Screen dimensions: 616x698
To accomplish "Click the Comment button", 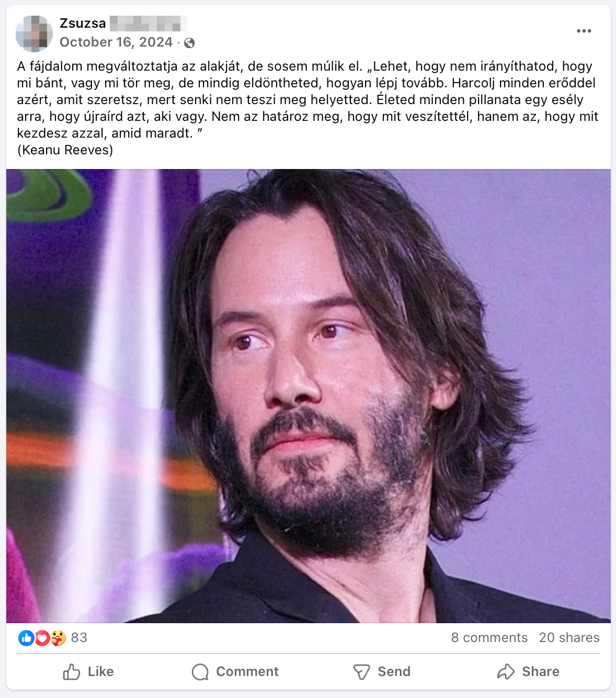I will pyautogui.click(x=235, y=672).
